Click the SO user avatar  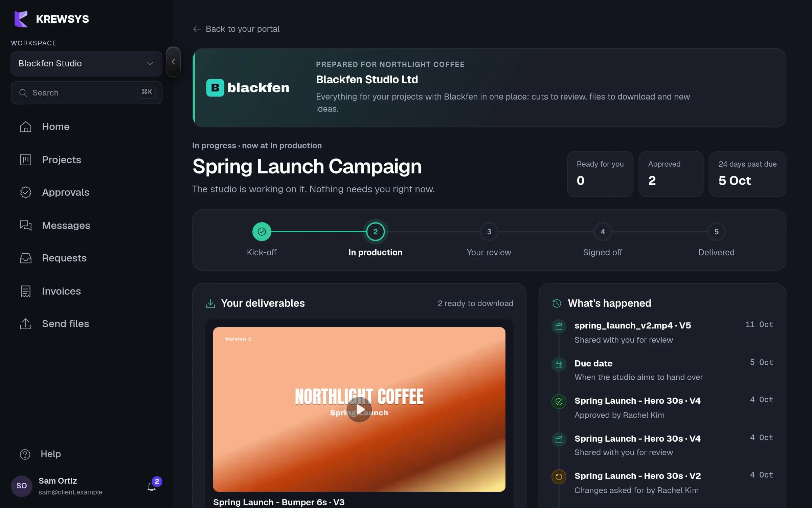(22, 486)
